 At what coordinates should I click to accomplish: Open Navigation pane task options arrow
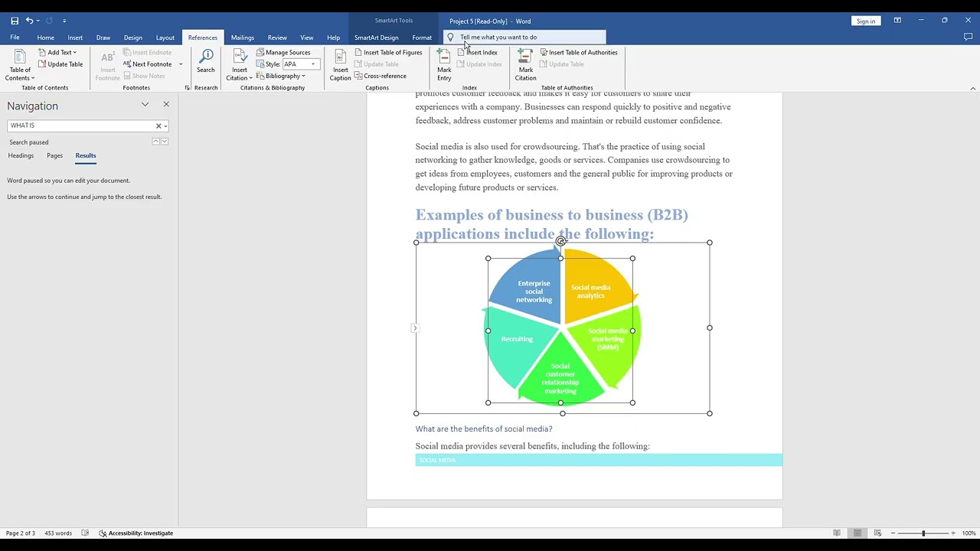[145, 104]
